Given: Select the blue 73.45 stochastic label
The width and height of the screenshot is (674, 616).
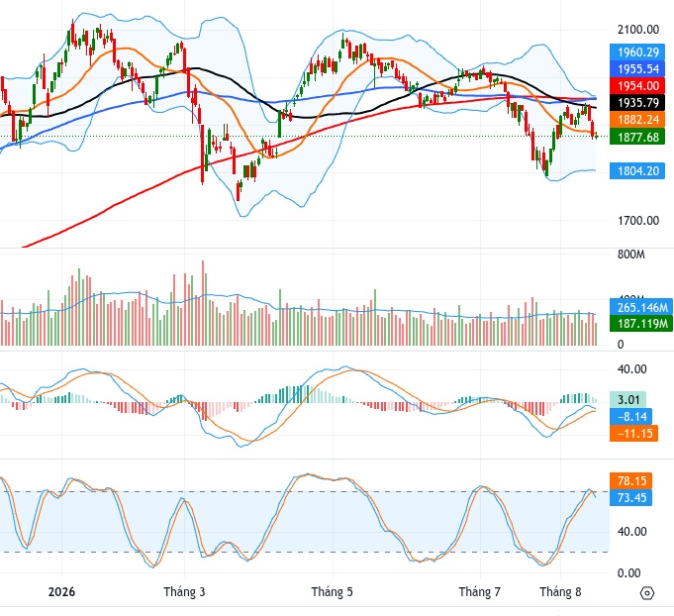Looking at the screenshot, I should [630, 498].
